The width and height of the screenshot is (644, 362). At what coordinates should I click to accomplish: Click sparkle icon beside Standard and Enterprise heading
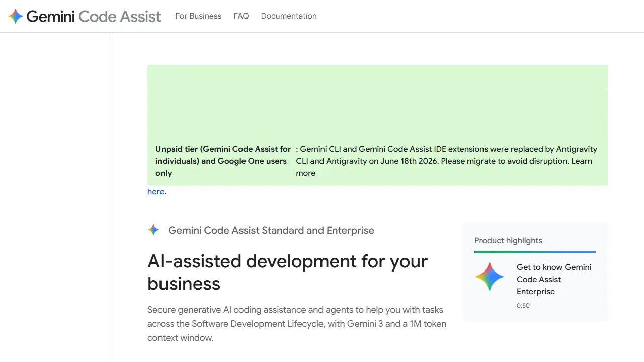(x=153, y=230)
